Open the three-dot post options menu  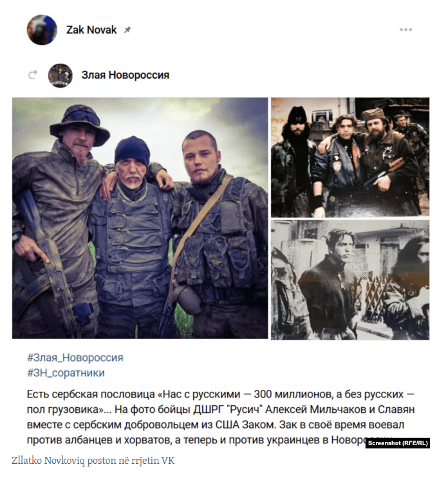(x=406, y=30)
